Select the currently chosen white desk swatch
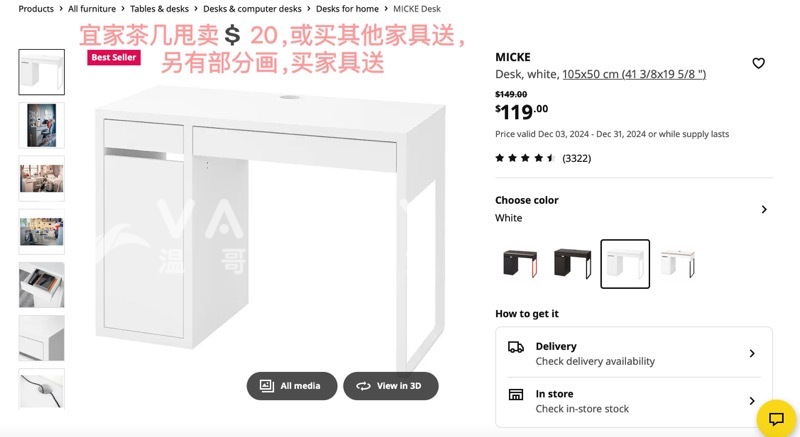 tap(625, 264)
